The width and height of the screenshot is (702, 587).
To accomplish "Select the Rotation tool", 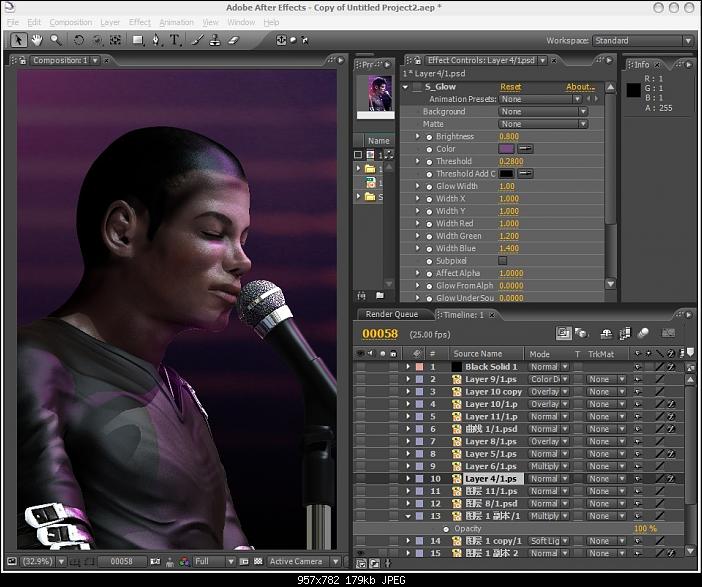I will pos(79,40).
